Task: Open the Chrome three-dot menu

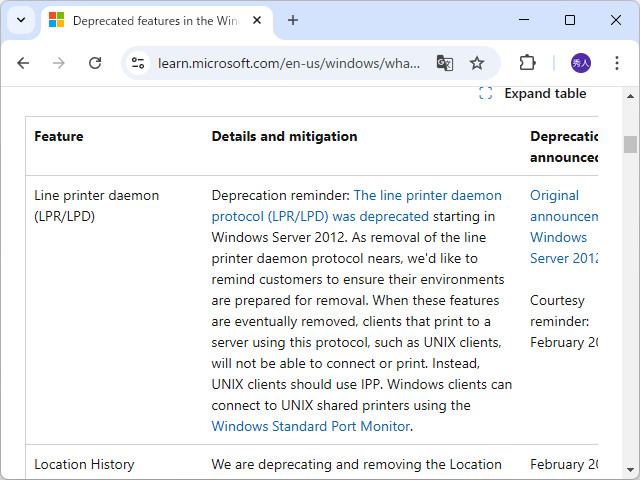Action: 617,63
